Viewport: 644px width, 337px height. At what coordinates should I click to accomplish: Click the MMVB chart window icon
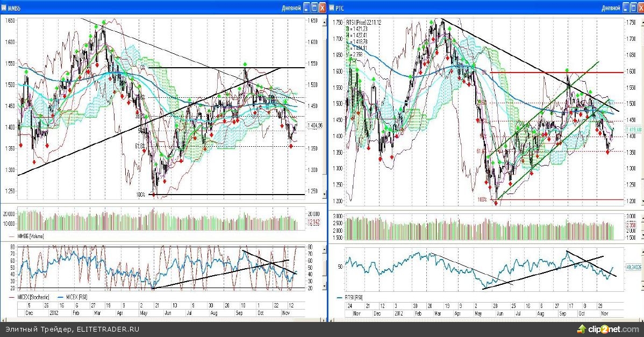(4, 8)
